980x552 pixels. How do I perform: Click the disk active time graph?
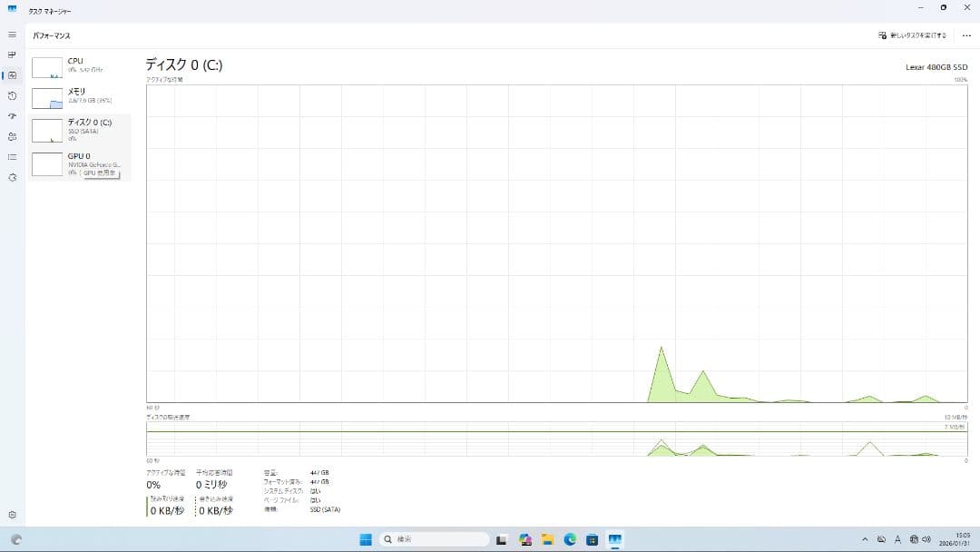(556, 243)
